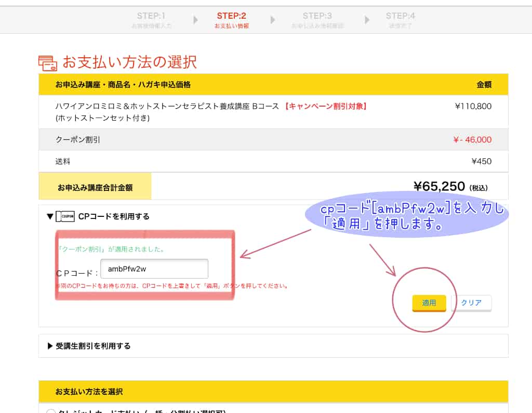Click the green クーポン割引が適用されました message
Image resolution: width=532 pixels, height=413 pixels.
[x=112, y=249]
